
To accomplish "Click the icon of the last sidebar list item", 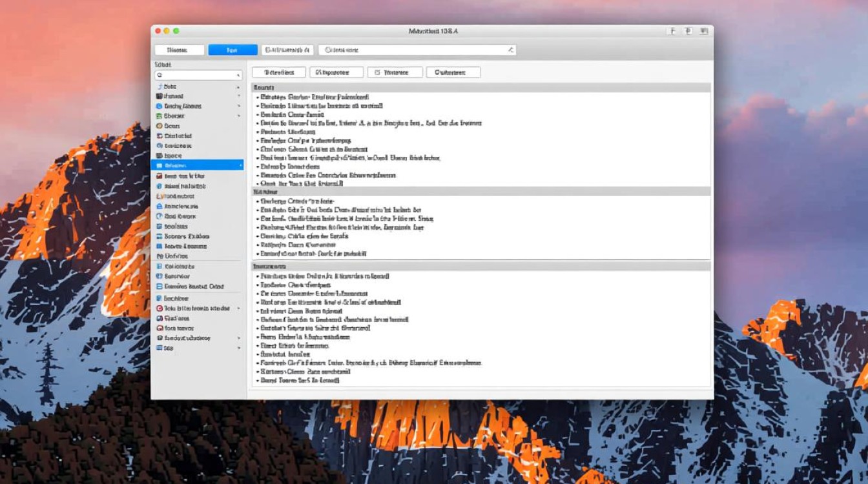I will click(x=159, y=348).
